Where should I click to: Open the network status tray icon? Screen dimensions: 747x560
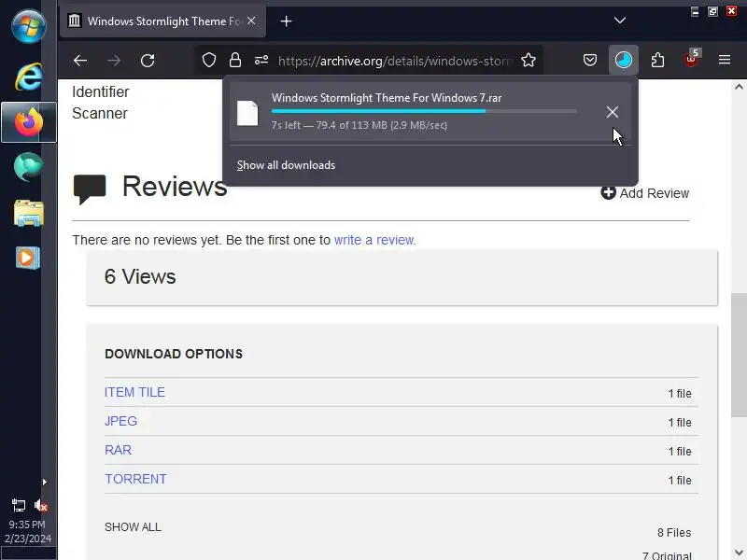point(19,505)
